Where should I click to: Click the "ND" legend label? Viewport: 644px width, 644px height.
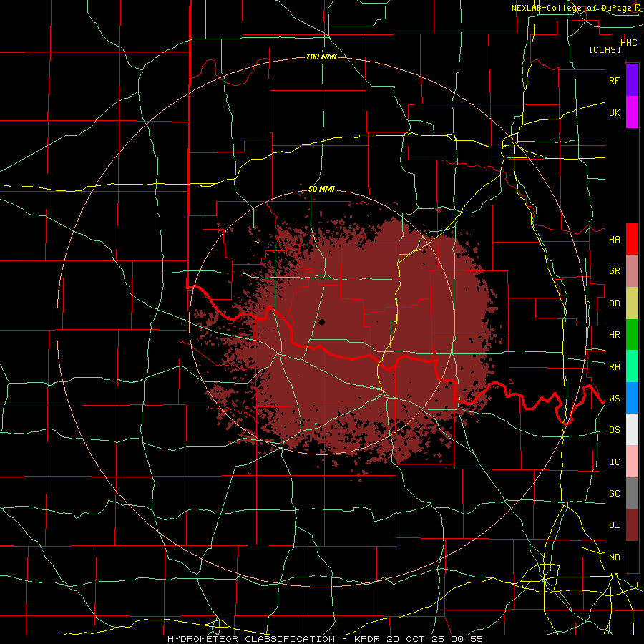(x=614, y=557)
